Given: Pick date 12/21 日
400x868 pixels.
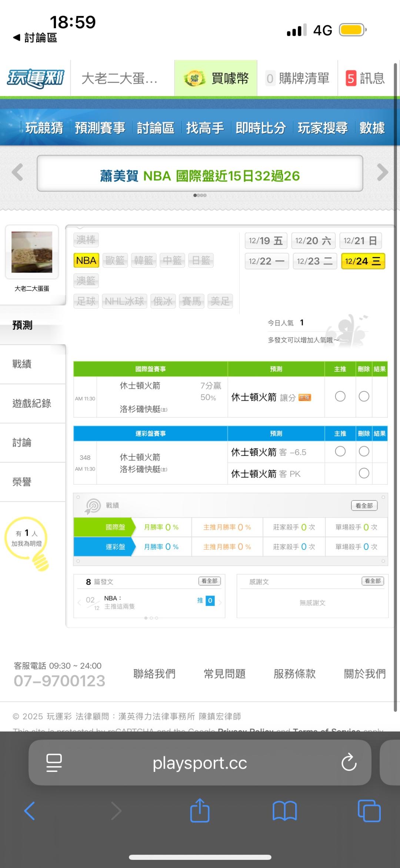Looking at the screenshot, I should coord(361,241).
